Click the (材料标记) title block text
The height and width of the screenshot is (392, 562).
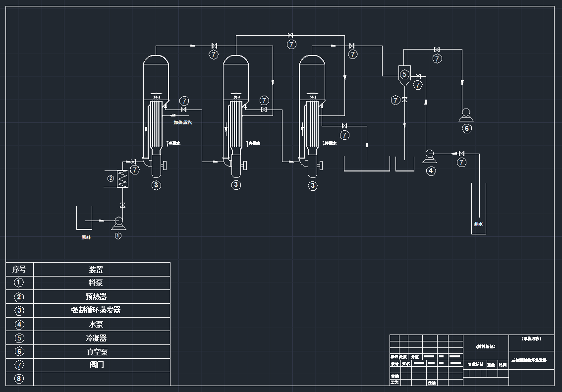[486, 346]
